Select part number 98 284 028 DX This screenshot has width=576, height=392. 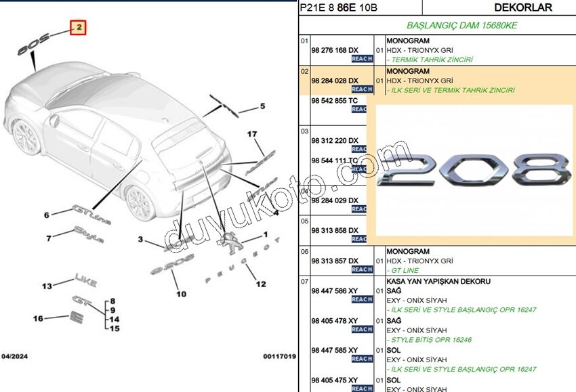pos(335,81)
